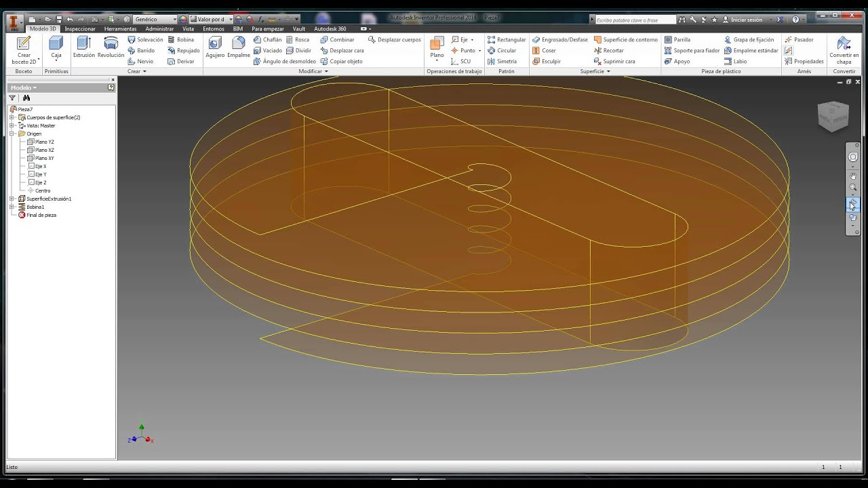Activate Desplazar cuerpos tool
The height and width of the screenshot is (488, 868).
tap(395, 39)
